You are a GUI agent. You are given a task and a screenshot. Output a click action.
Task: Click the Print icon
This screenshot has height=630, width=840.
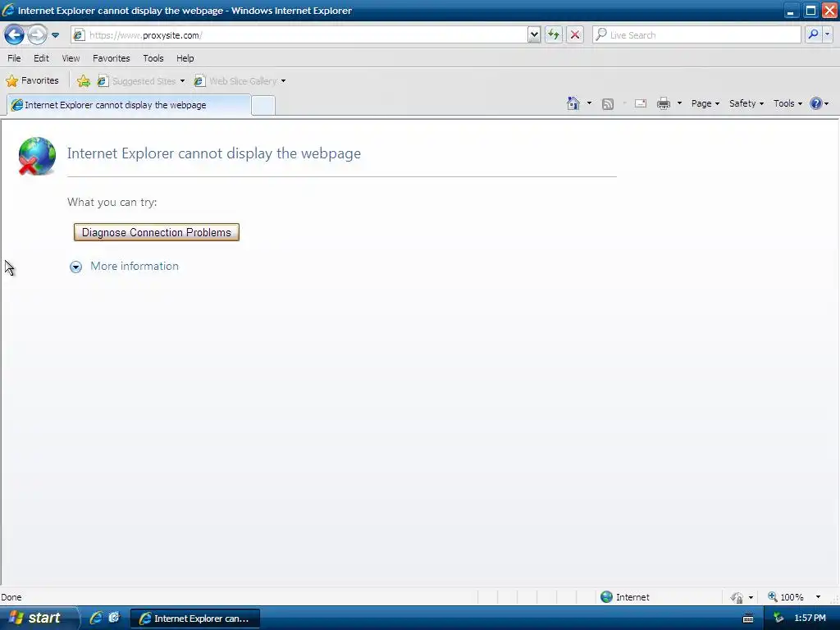(663, 103)
